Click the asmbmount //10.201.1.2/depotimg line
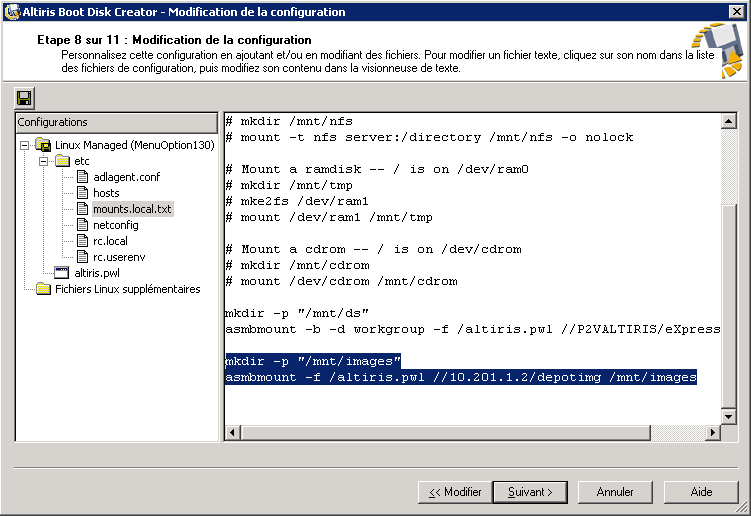 (461, 377)
